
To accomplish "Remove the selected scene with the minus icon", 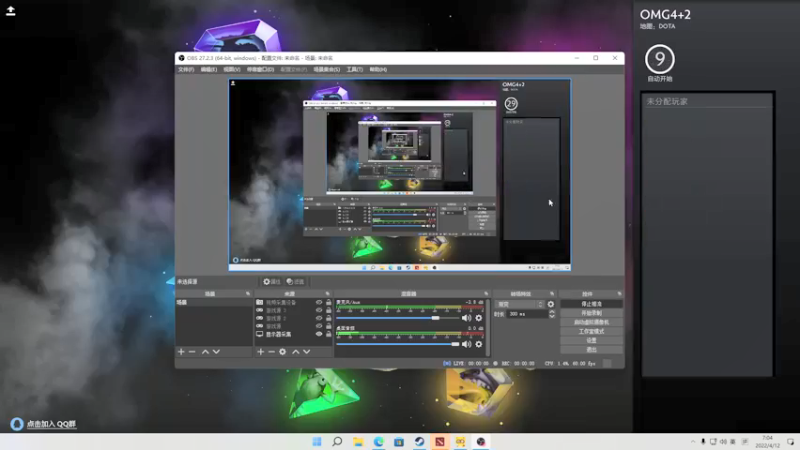I will (192, 352).
